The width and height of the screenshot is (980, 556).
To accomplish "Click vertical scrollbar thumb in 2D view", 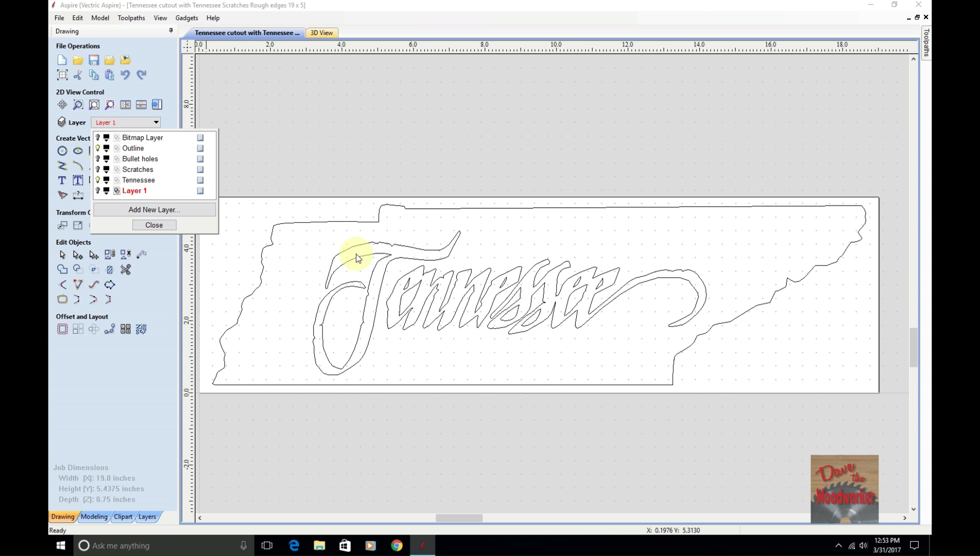I will coord(913,347).
